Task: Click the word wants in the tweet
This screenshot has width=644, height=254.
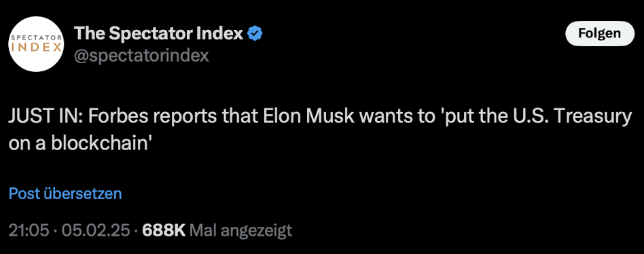Action: (x=382, y=117)
